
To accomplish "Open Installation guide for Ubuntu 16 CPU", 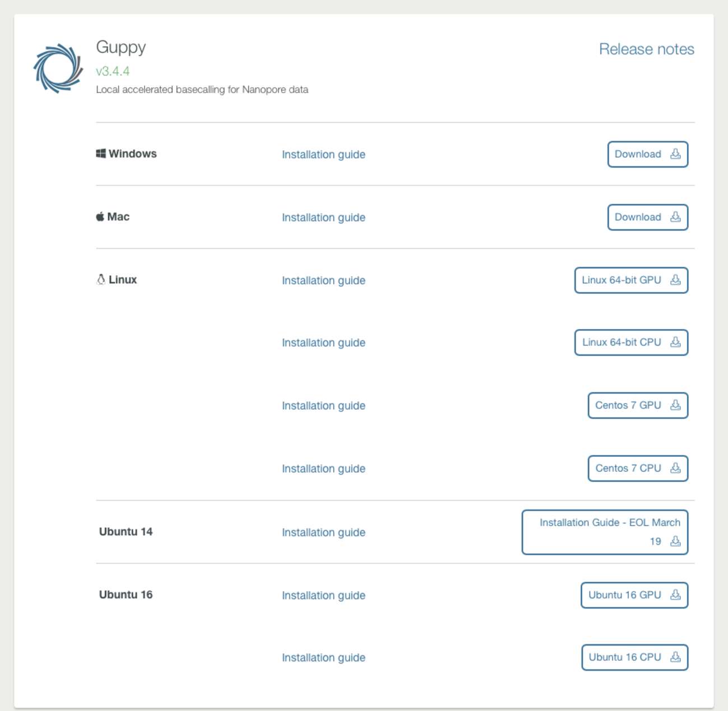I will tap(324, 658).
